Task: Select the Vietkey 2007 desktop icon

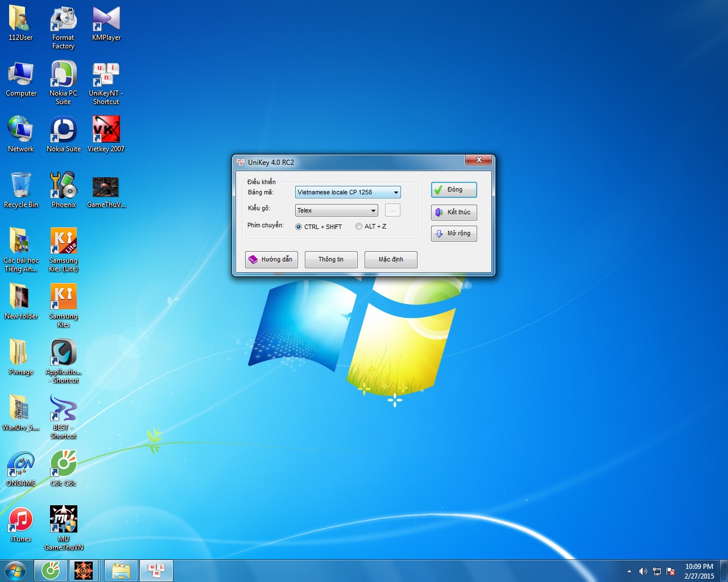Action: (106, 134)
